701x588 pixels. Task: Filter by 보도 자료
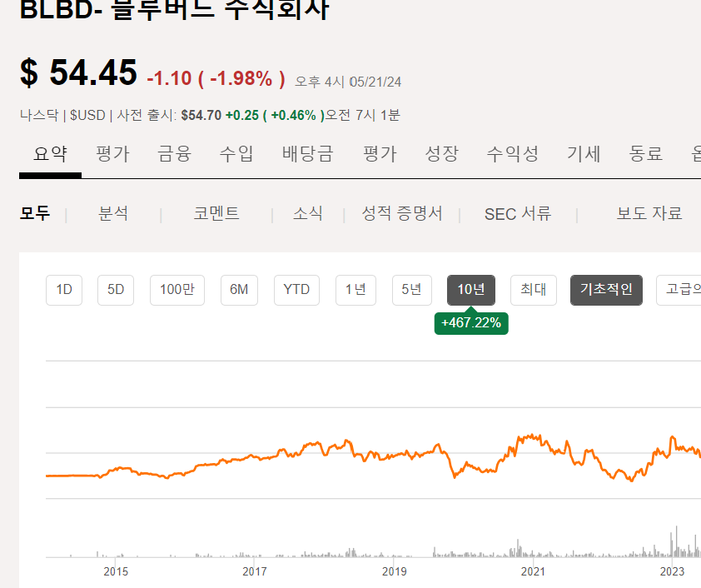tap(649, 213)
